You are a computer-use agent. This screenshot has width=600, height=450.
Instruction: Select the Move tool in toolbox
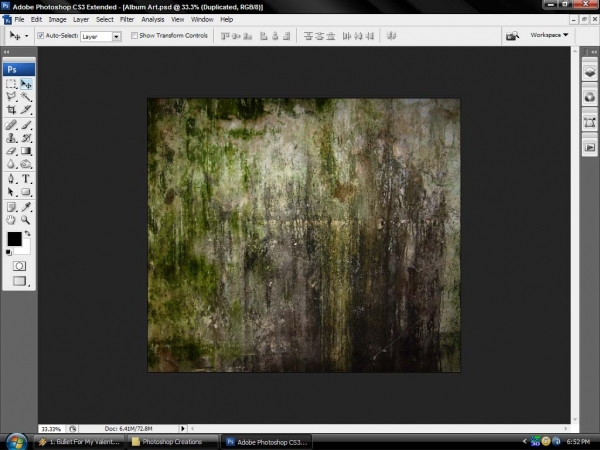pyautogui.click(x=26, y=84)
